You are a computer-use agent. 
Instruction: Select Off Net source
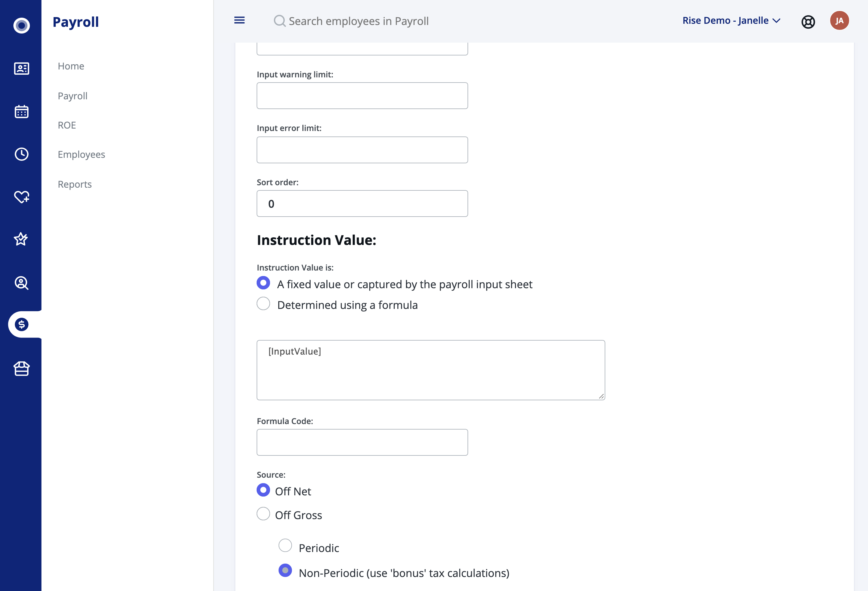click(x=263, y=490)
